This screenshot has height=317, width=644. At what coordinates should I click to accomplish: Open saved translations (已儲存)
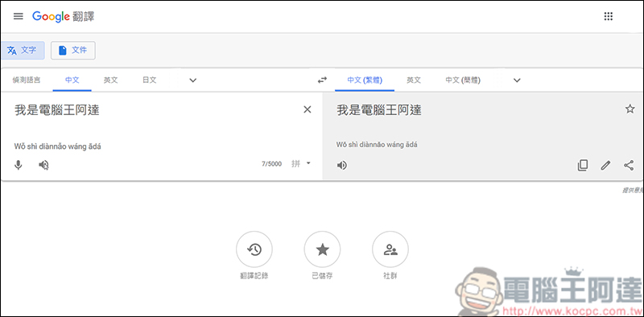coord(322,249)
